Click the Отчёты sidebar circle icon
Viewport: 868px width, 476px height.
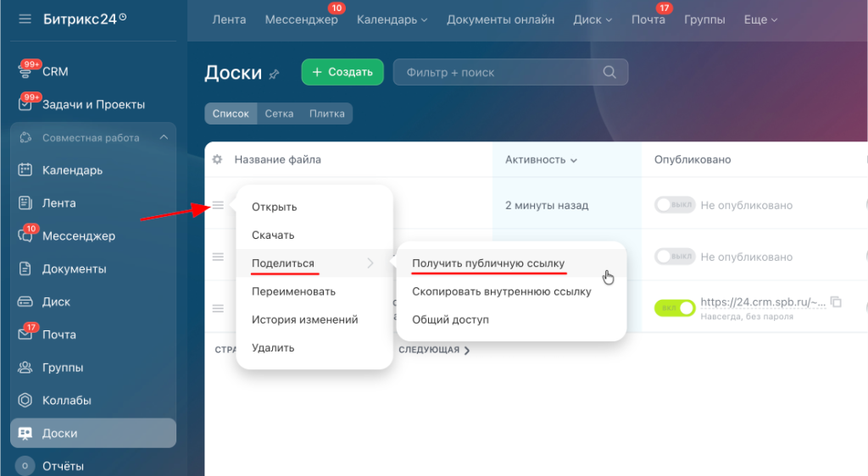(x=25, y=466)
